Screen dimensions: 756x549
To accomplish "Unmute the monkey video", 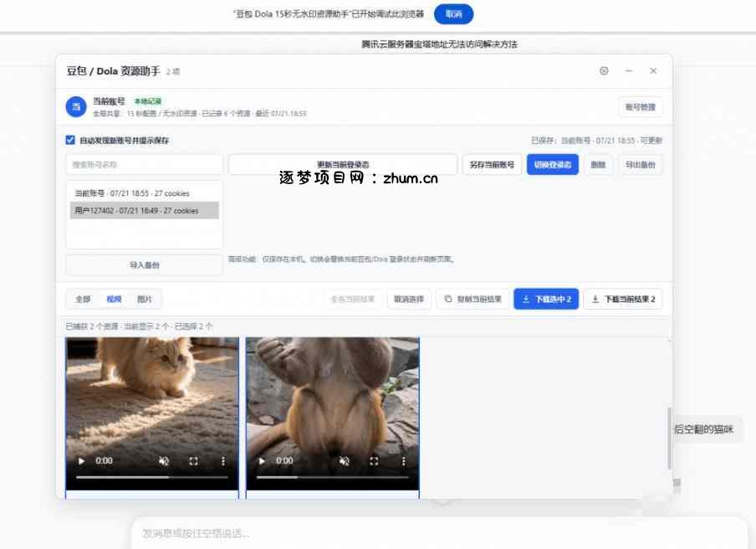I will point(345,461).
